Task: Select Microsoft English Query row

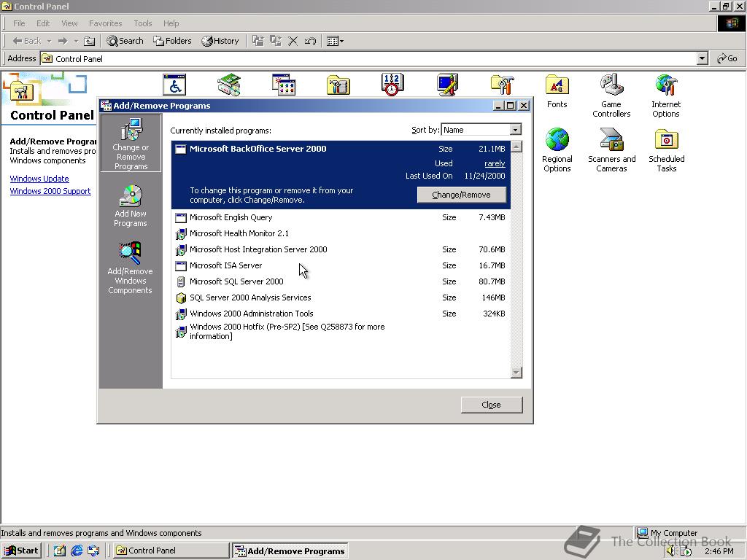Action: 341,217
